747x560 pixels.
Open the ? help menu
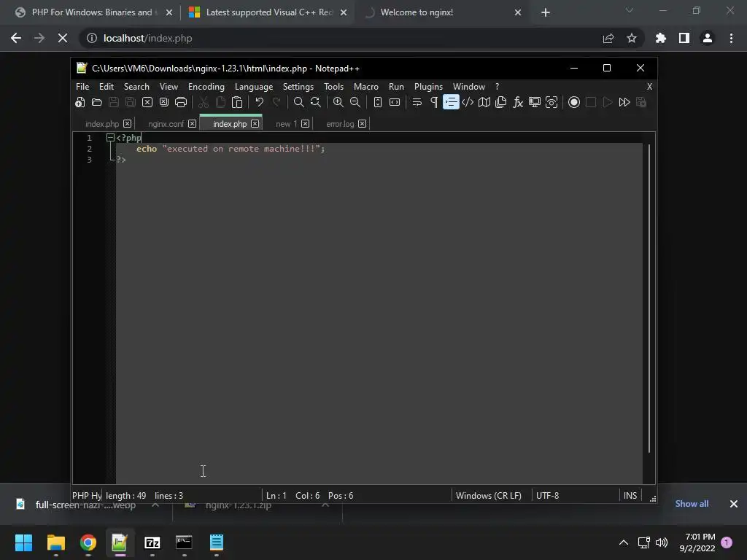point(498,87)
